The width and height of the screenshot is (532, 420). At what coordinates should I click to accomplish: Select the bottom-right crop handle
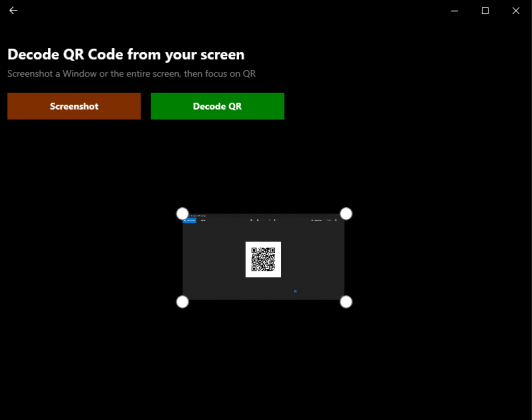(x=346, y=302)
